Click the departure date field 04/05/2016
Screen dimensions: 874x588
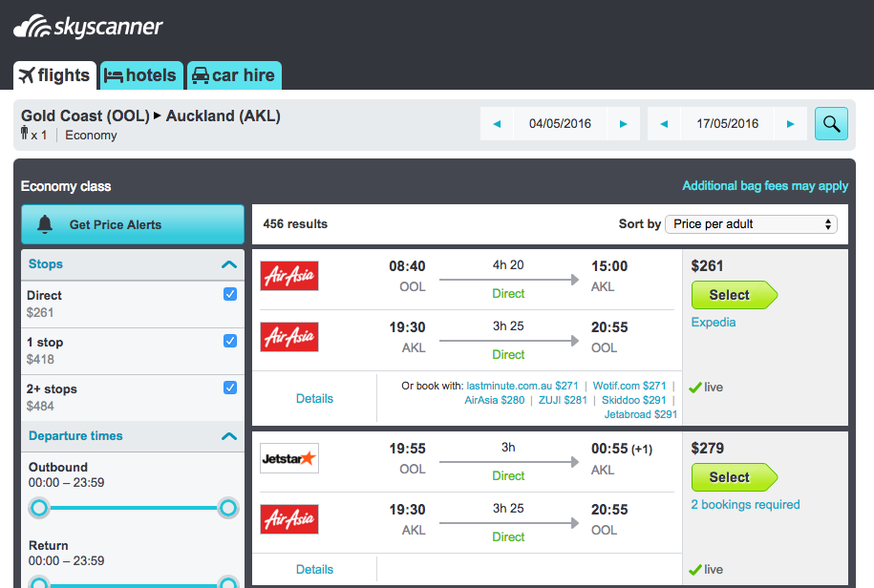(x=560, y=124)
